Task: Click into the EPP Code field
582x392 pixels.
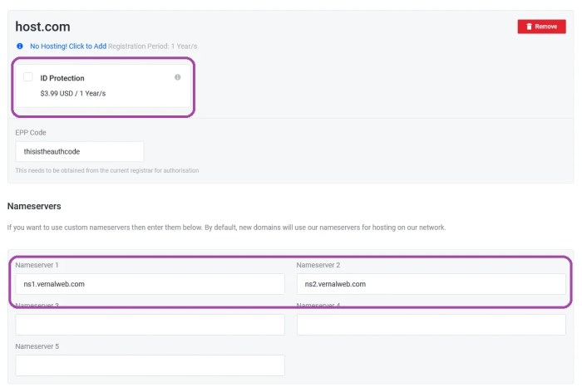Action: [x=79, y=151]
